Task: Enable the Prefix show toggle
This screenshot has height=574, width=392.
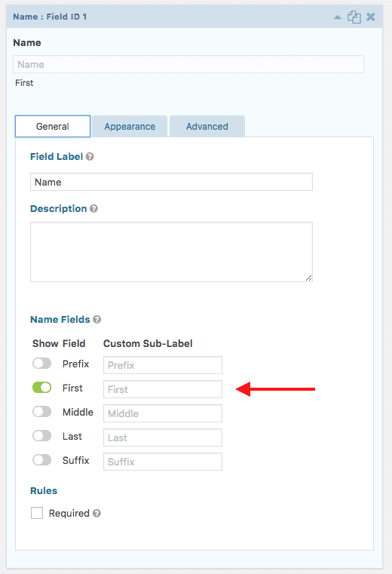Action: point(41,364)
